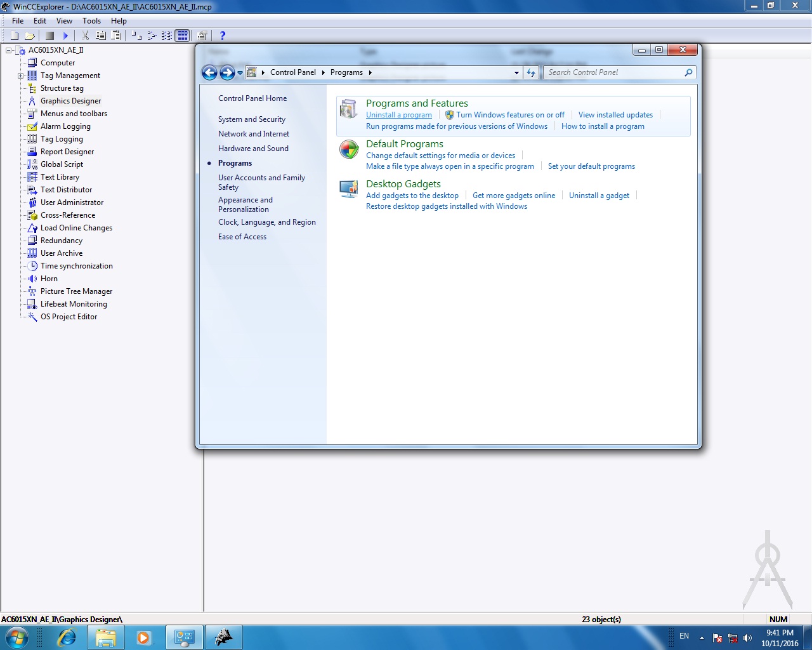Click Turn Windows features on or off
Screen dimensions: 812x650
tap(510, 115)
